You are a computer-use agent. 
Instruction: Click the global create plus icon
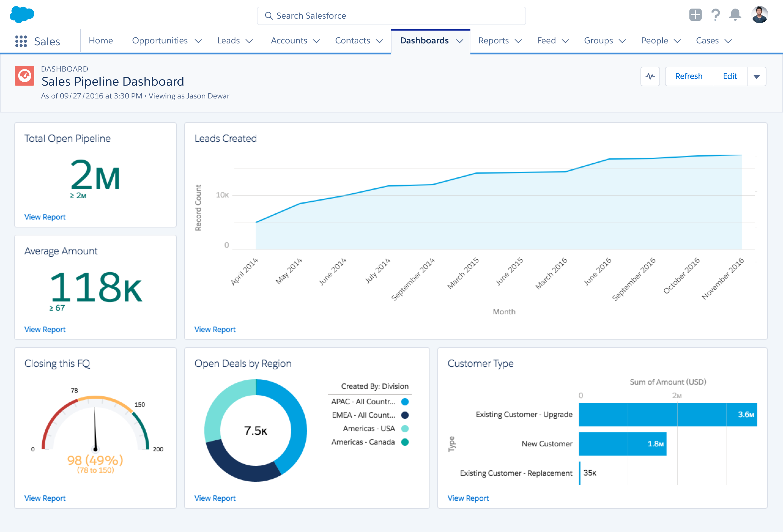point(695,15)
